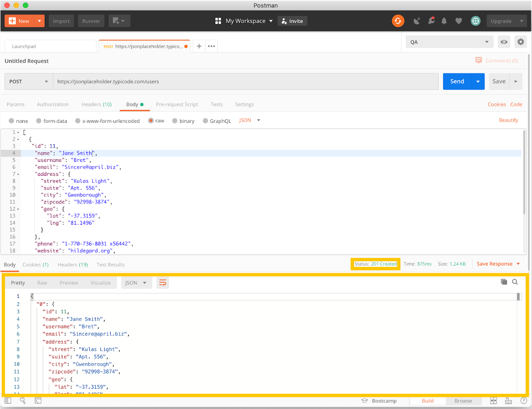
Task: Toggle response line wrap icon
Action: click(163, 283)
